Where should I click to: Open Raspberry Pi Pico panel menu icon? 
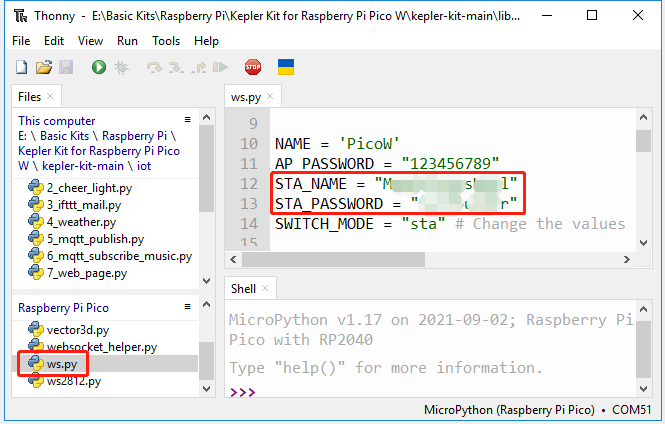[187, 307]
